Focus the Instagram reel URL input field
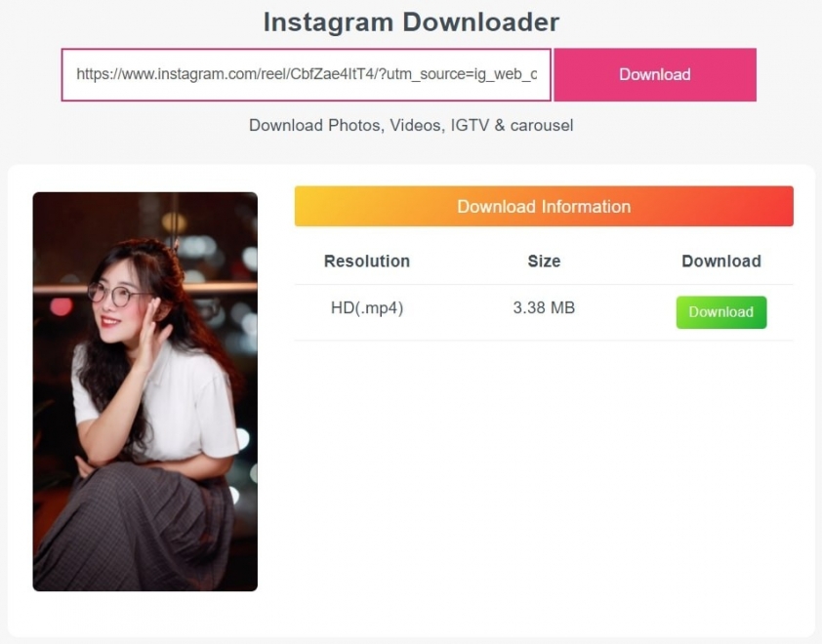The height and width of the screenshot is (644, 822). coord(306,74)
